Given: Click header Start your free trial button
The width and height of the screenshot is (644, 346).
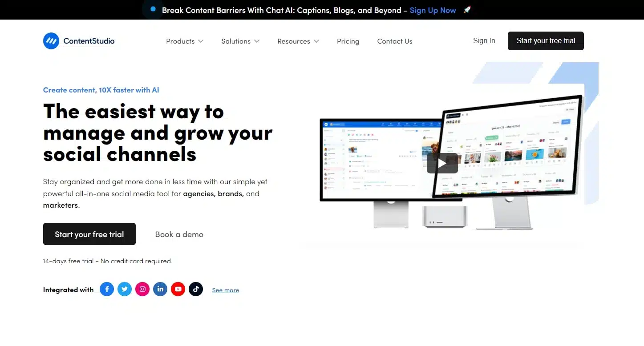Looking at the screenshot, I should (546, 40).
